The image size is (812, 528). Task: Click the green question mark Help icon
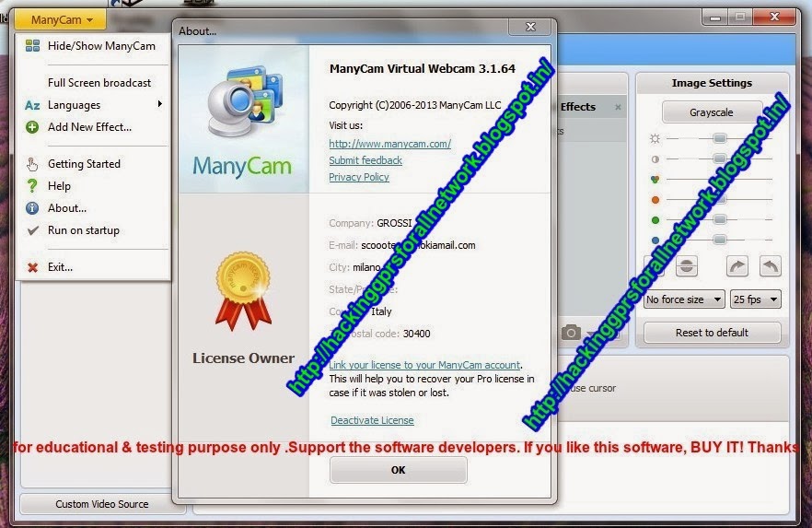[32, 186]
